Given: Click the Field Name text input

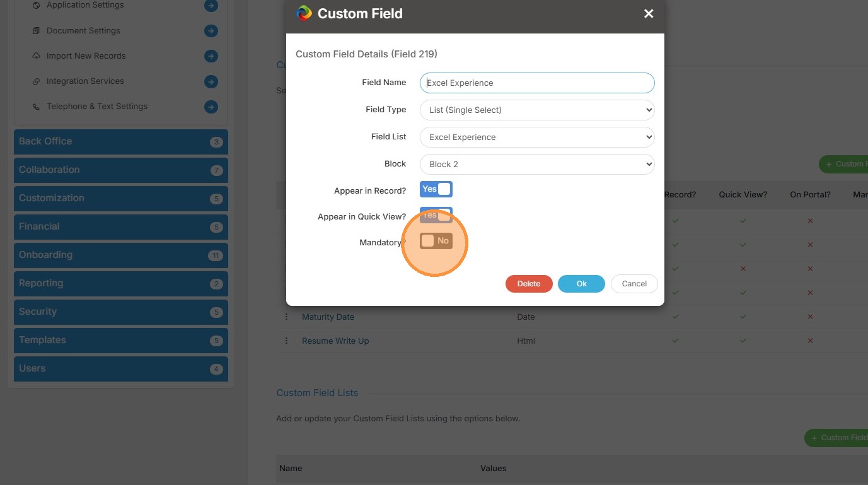Looking at the screenshot, I should 537,83.
